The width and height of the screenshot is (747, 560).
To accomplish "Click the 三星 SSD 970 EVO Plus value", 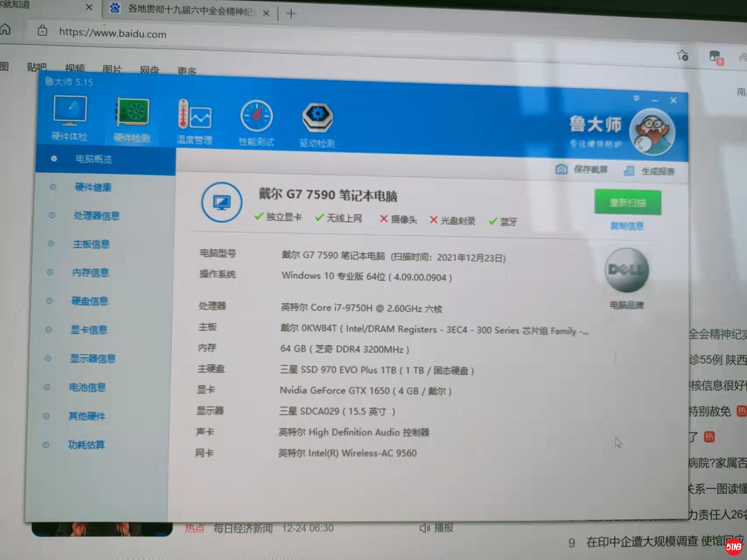I will pyautogui.click(x=377, y=370).
